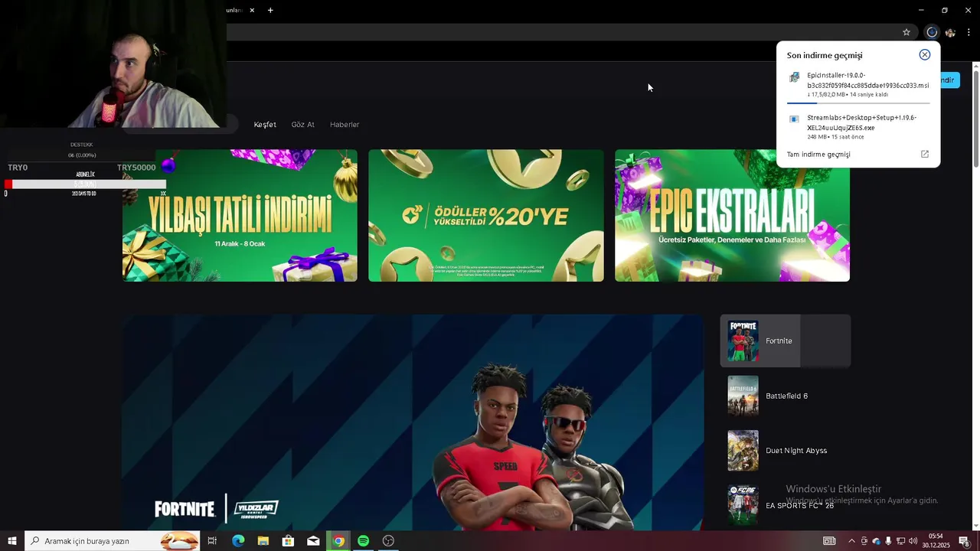Open a new browser tab
980x551 pixels.
tap(270, 10)
